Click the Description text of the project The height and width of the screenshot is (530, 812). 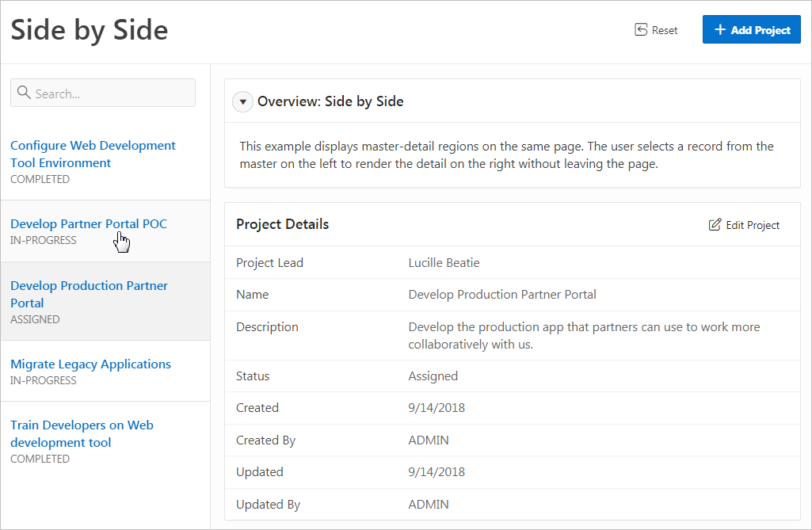(x=584, y=335)
